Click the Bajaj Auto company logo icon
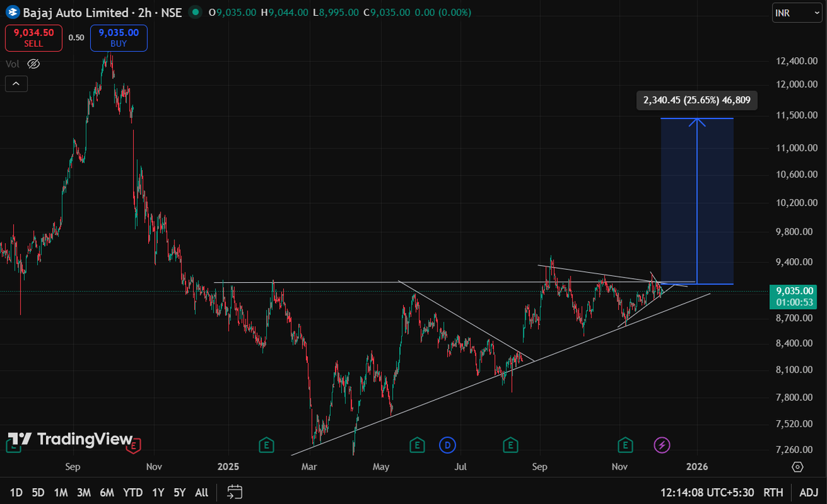The height and width of the screenshot is (504, 827). 12,12
